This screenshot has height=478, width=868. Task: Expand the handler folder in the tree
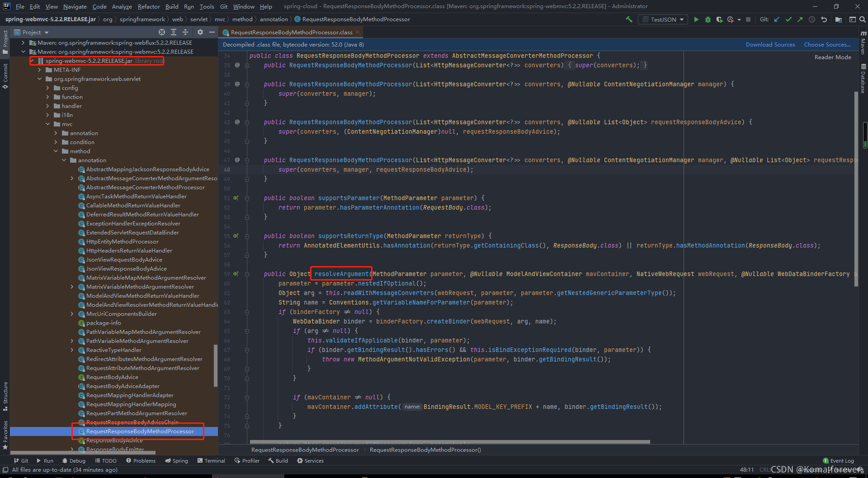click(47, 106)
